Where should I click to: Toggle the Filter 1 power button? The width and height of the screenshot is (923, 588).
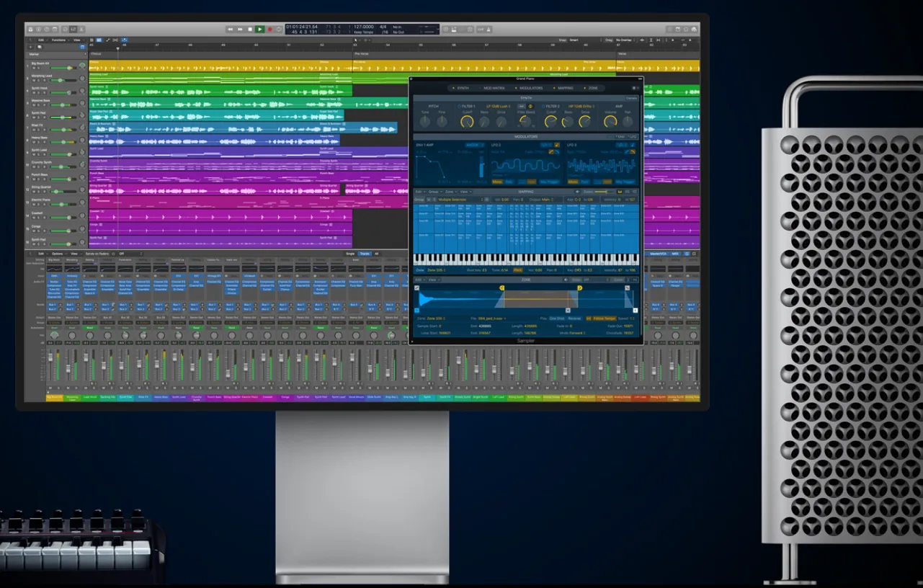pyautogui.click(x=459, y=107)
